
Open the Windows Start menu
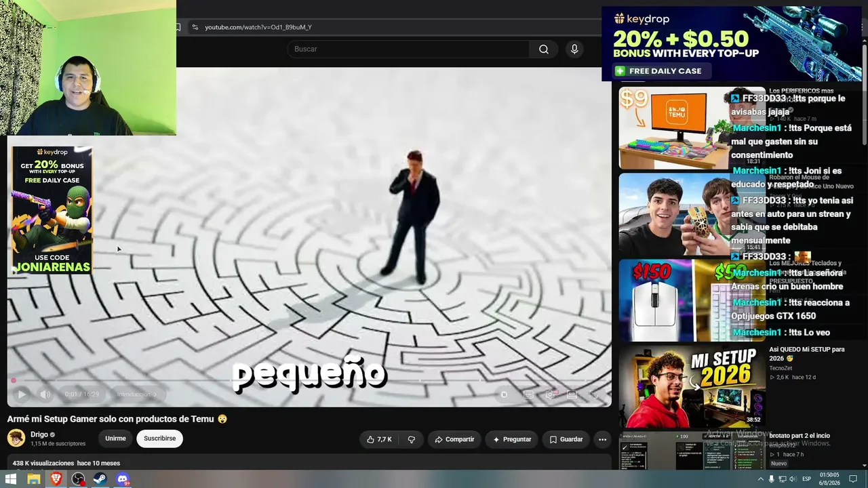point(11,479)
